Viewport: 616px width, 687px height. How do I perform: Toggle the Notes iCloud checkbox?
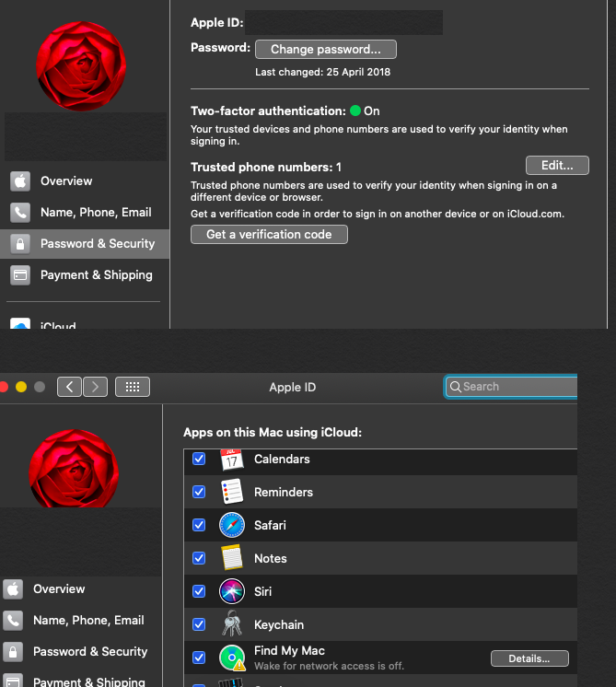click(199, 558)
